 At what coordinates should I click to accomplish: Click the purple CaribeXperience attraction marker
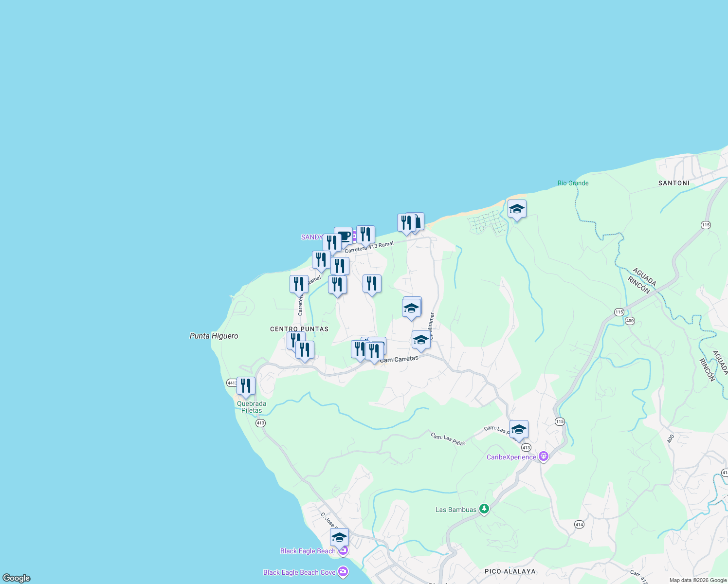[x=544, y=456]
